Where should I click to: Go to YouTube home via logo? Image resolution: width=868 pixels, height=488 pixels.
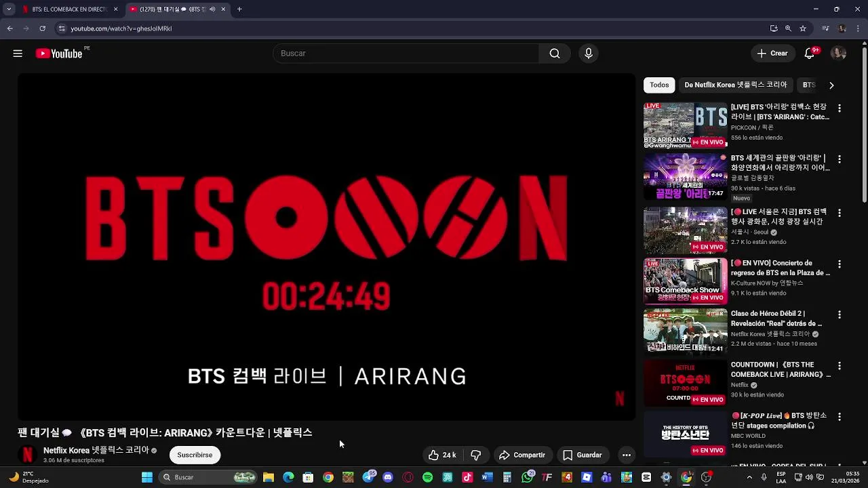click(59, 54)
